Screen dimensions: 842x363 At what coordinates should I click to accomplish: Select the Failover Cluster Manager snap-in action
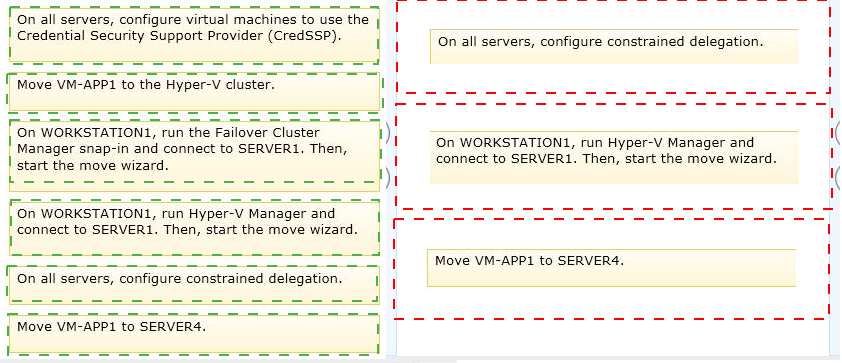click(194, 156)
